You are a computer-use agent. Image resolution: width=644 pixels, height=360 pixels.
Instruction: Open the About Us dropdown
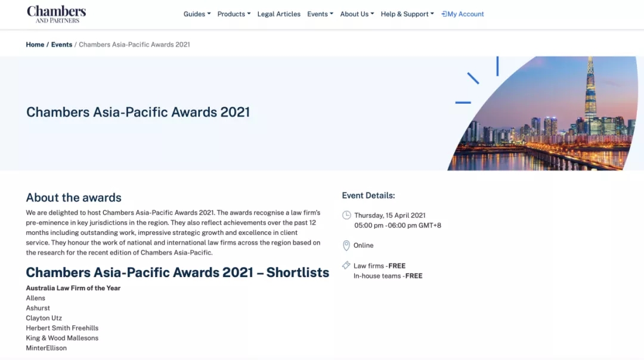(357, 14)
